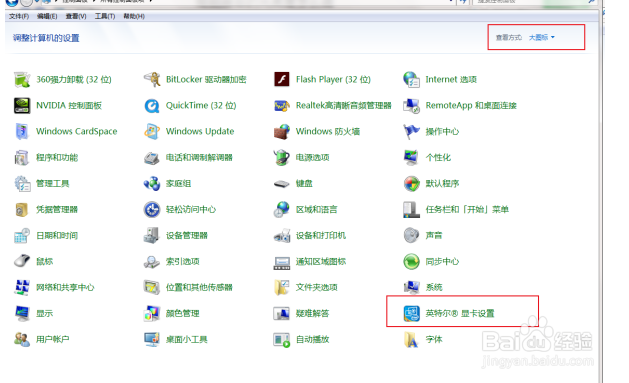Click the 轻松访问中心 icon
Screen dimensions: 629x383
coord(152,210)
